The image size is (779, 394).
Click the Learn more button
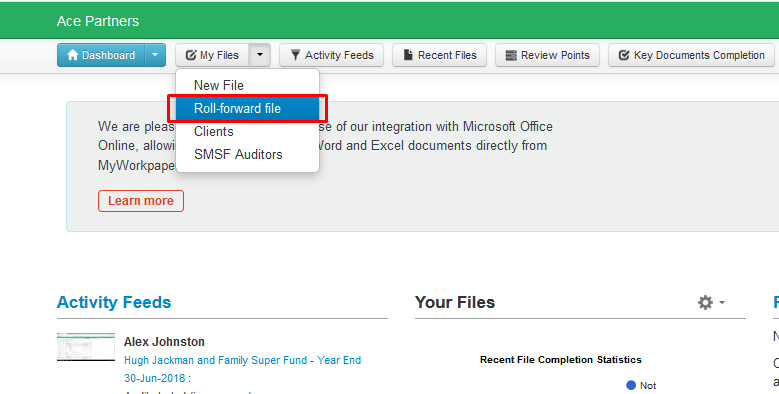point(141,201)
